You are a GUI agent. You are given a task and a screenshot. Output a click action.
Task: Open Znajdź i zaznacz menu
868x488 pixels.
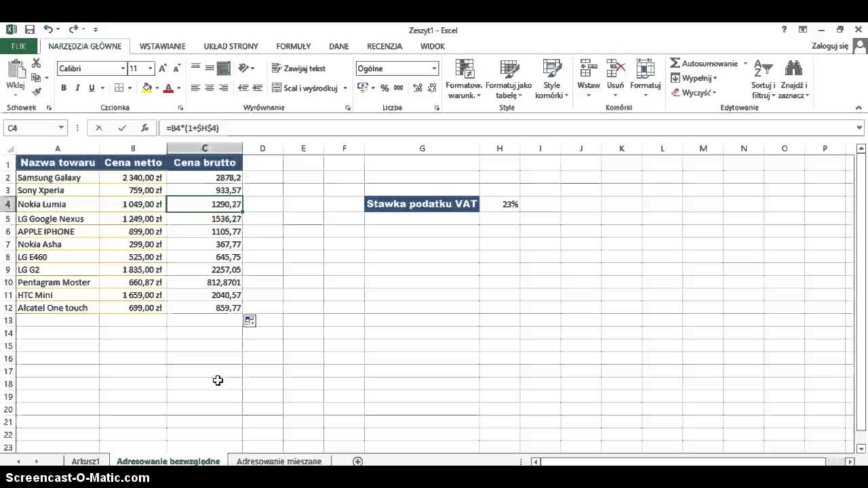coord(793,79)
